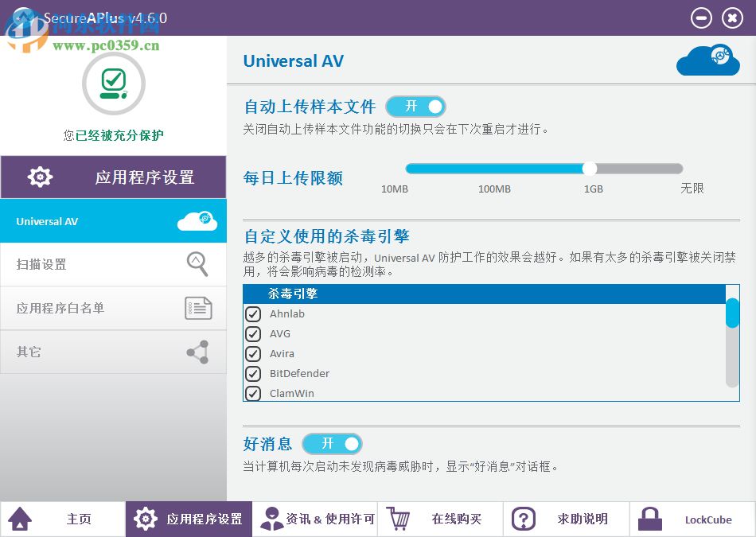
Task: Click the 应用程序白名单 document icon
Action: (x=197, y=307)
